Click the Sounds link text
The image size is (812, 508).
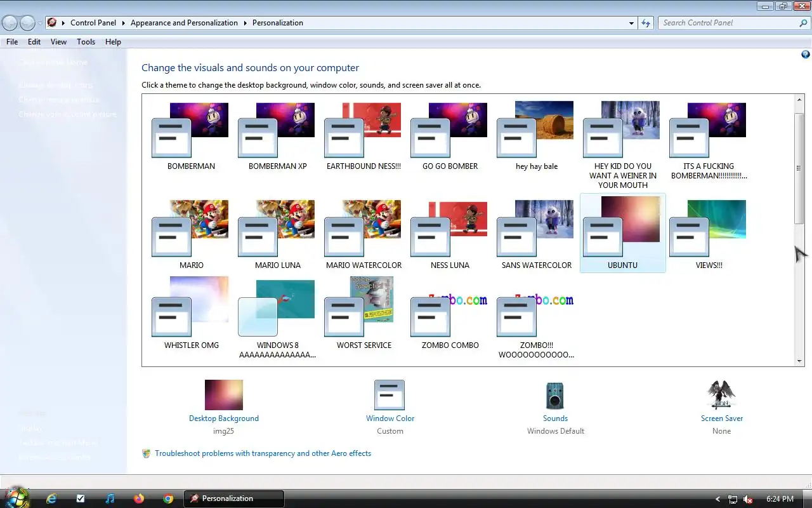pos(555,418)
